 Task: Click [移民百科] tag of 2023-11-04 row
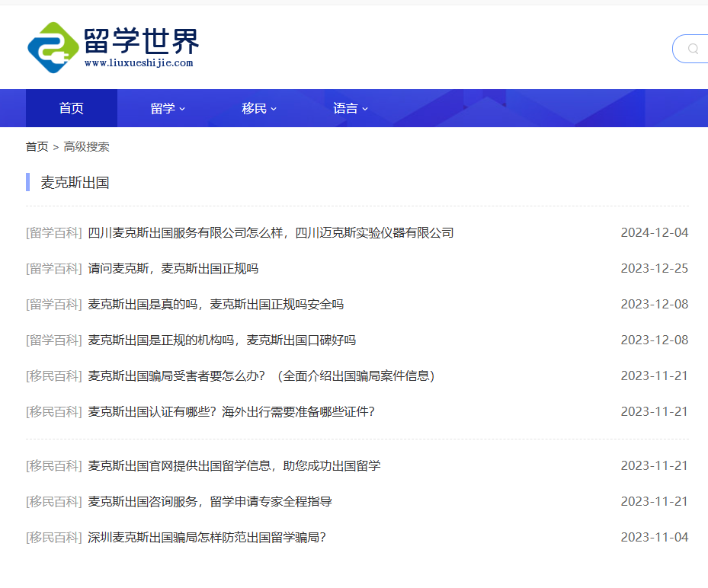click(54, 538)
